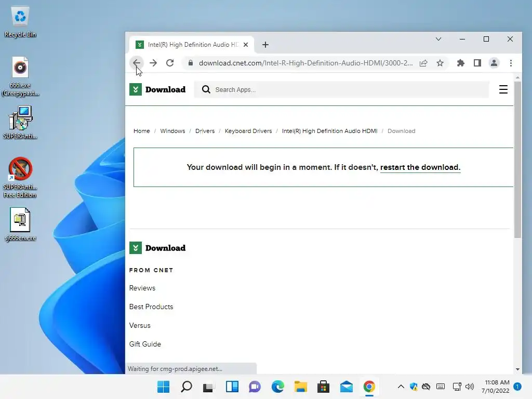Open the Chat taskbar icon
Image resolution: width=532 pixels, height=399 pixels.
coord(255,387)
